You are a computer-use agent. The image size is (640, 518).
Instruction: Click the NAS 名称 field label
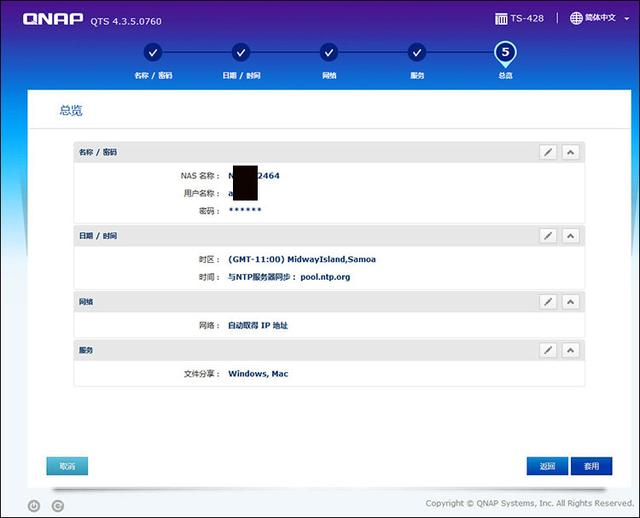(x=200, y=176)
